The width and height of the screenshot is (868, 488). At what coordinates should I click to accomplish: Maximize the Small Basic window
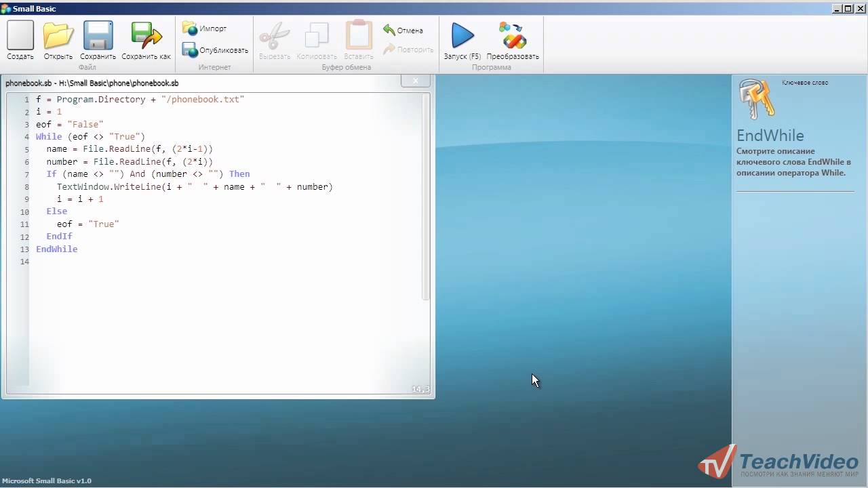[x=848, y=8]
